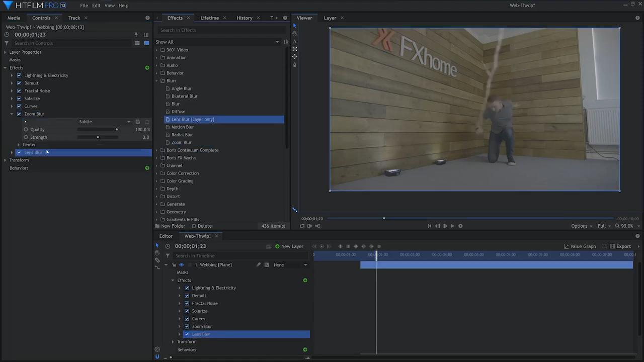Image resolution: width=644 pixels, height=362 pixels.
Task: Open Effects panel help icon
Action: tap(285, 18)
